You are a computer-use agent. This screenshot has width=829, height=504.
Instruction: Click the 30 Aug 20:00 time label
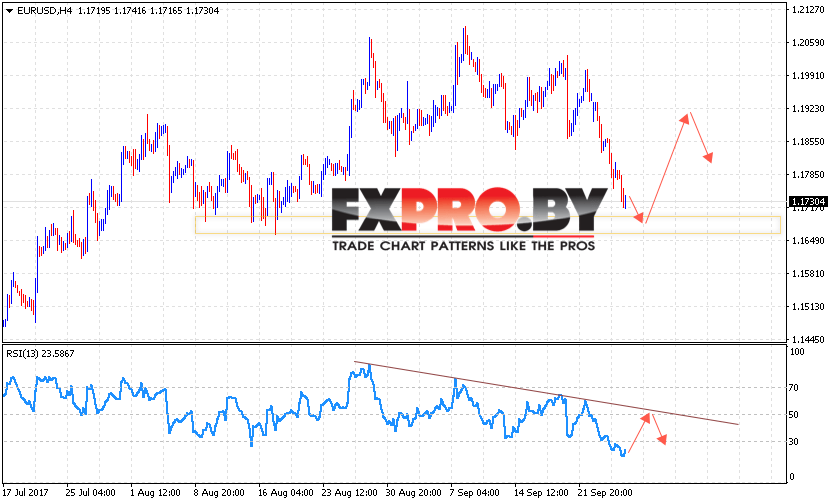click(x=413, y=493)
